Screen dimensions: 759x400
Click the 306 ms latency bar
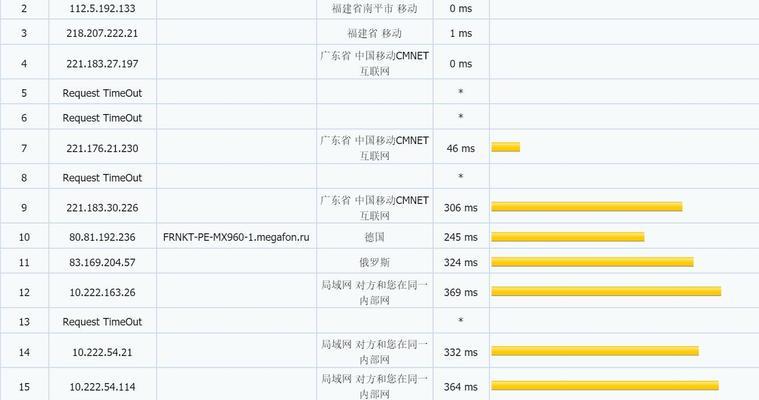pyautogui.click(x=587, y=207)
